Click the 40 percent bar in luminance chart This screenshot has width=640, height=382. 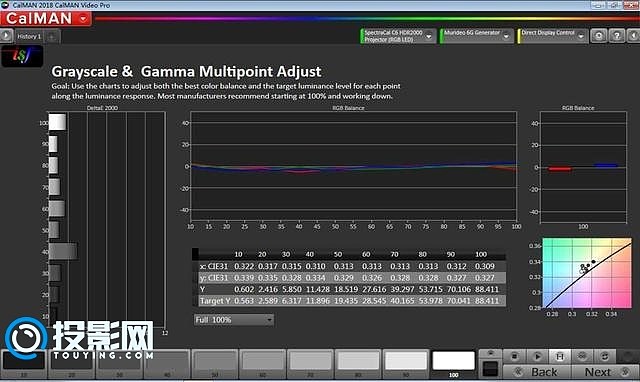(63, 251)
